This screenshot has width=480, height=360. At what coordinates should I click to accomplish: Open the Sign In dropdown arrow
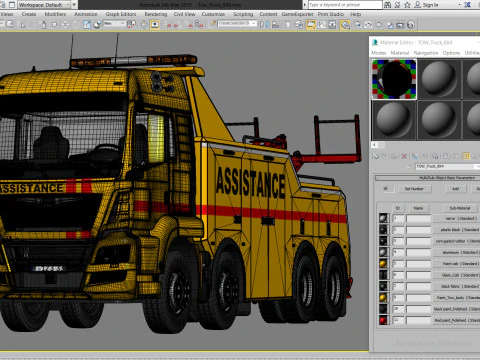point(459,5)
